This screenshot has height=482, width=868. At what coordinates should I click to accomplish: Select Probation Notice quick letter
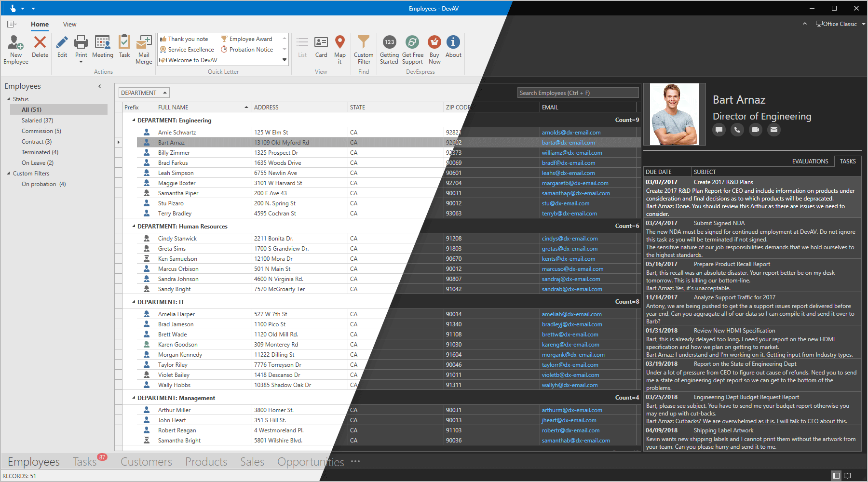coord(247,50)
